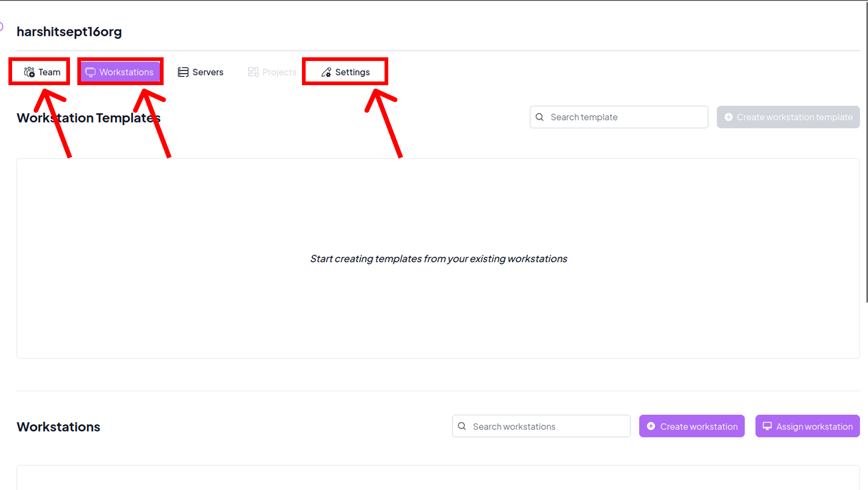Click the vertical scrollbar on right edge
The image size is (868, 490).
(866, 158)
